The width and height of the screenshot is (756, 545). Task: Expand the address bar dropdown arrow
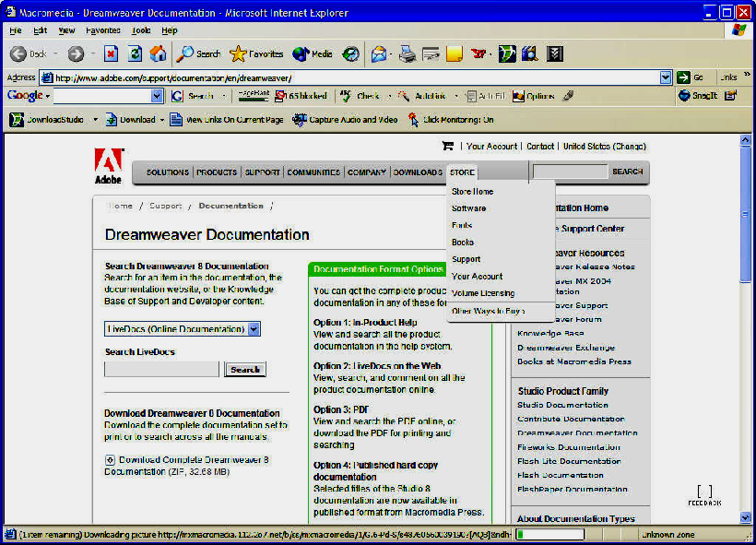pos(666,77)
